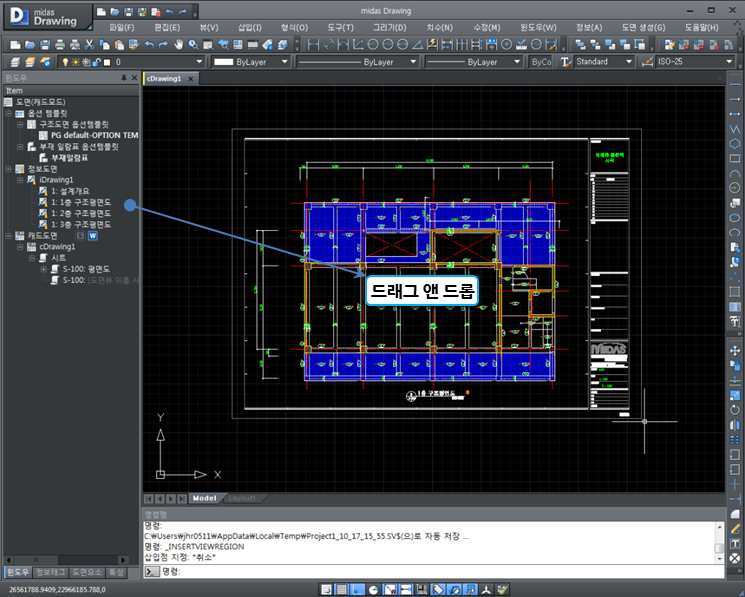This screenshot has height=597, width=745.
Task: Switch to the 도면요소 panel tab
Action: 86,572
